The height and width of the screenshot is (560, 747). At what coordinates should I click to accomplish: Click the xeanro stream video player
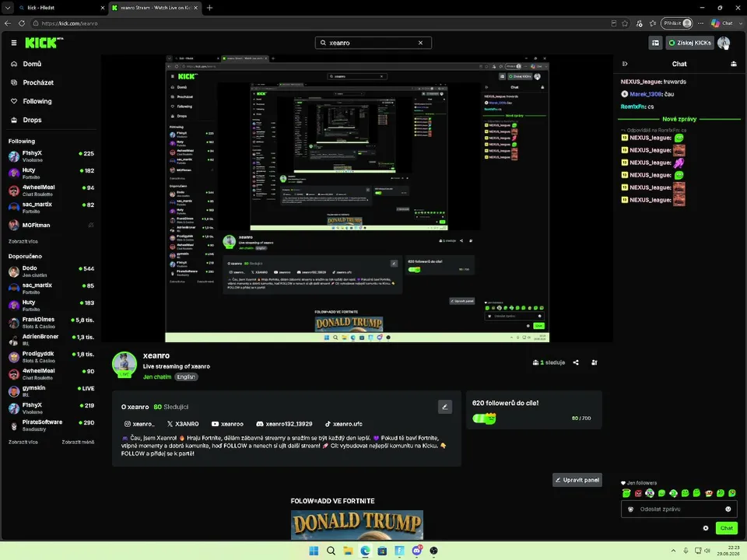click(x=357, y=198)
